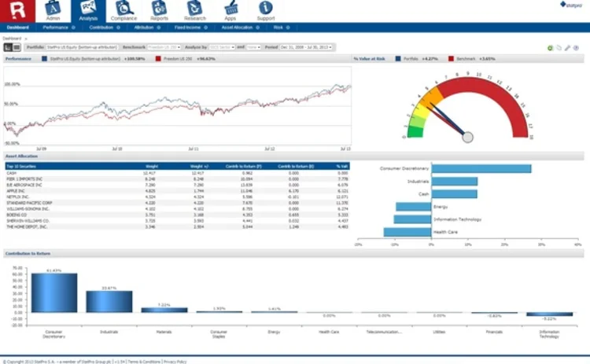Image resolution: width=590 pixels, height=364 pixels.
Task: Click the Portfolio name field
Action: [82, 47]
